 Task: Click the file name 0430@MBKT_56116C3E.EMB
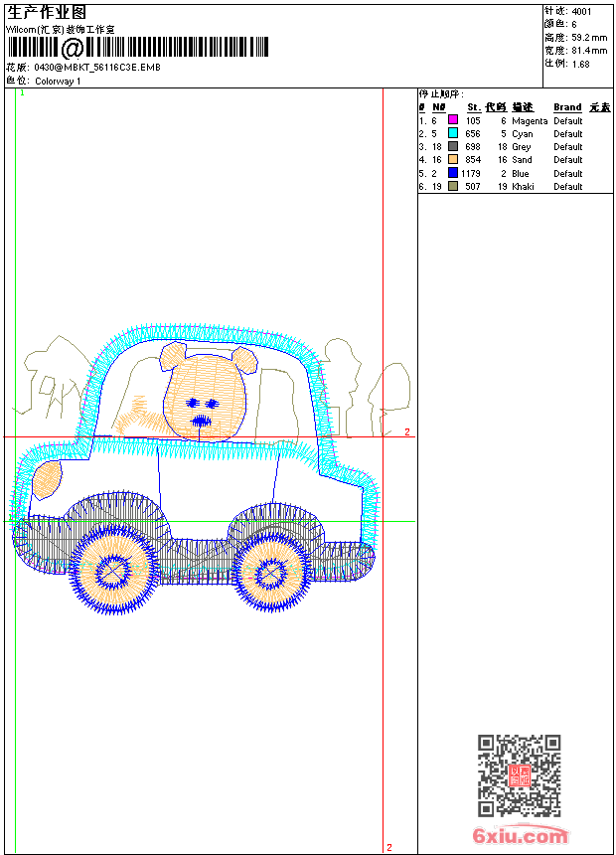point(97,68)
